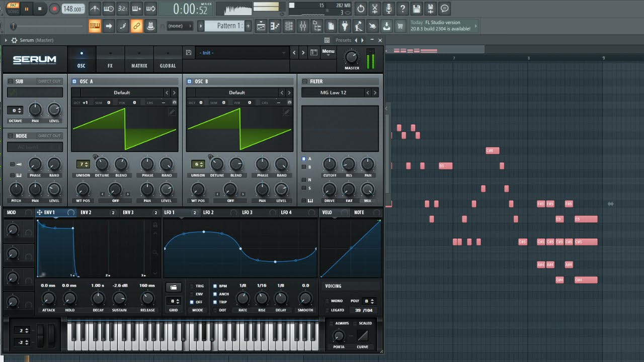Enable the SUB oscillator checkbox
The height and width of the screenshot is (362, 644).
[x=11, y=81]
